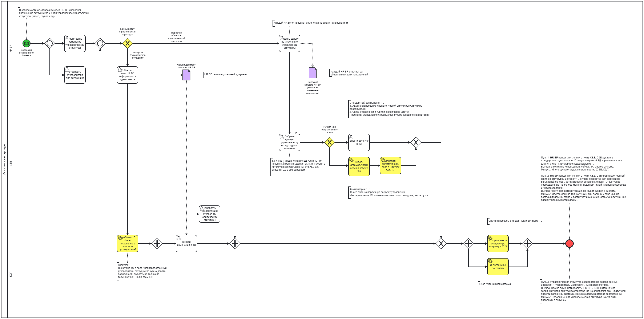Select the inclusive gateway right after the start event

(x=49, y=44)
